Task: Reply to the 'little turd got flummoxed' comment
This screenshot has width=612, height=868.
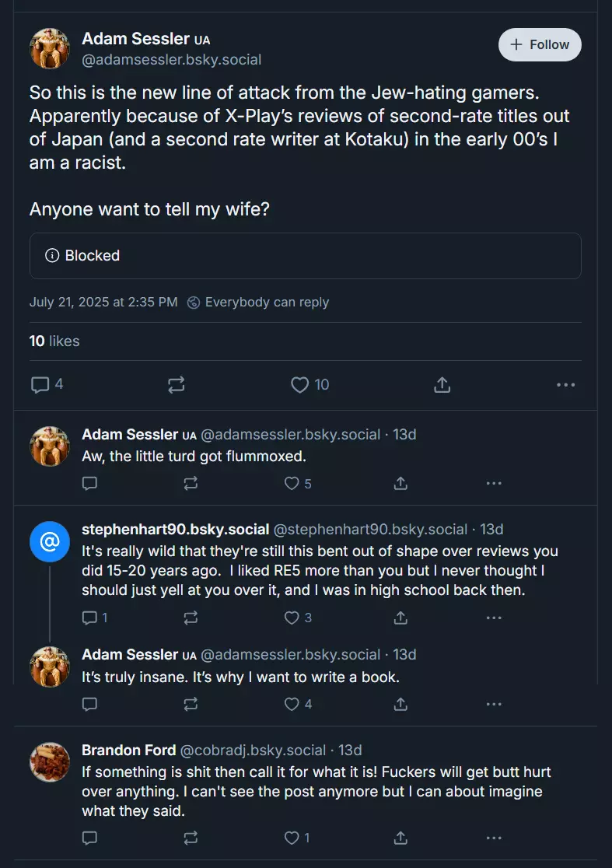Action: pyautogui.click(x=89, y=483)
